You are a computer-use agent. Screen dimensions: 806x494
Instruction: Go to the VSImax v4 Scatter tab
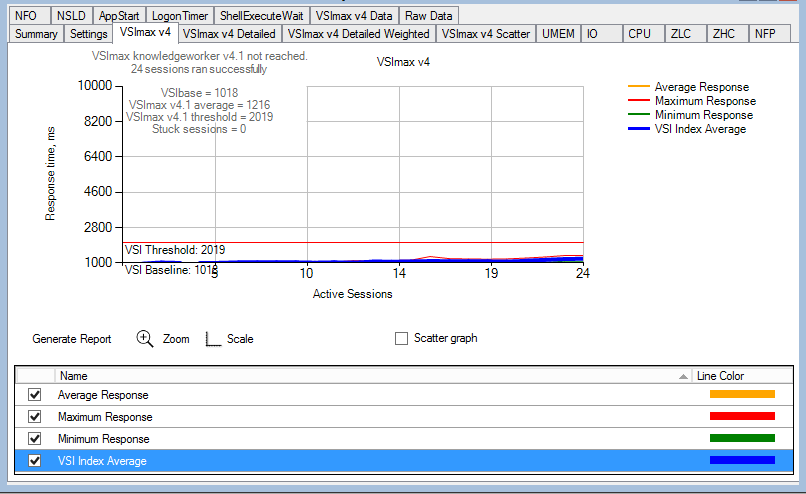pos(485,34)
